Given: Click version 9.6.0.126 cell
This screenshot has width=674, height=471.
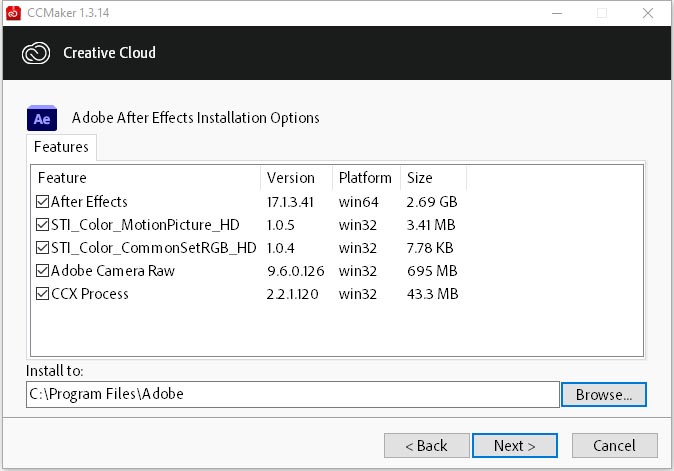Looking at the screenshot, I should click(x=295, y=271).
